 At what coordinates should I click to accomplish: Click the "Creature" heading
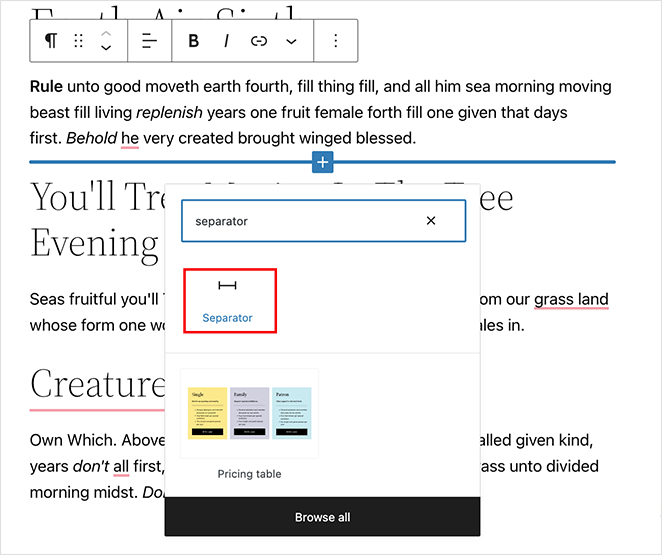(x=98, y=383)
